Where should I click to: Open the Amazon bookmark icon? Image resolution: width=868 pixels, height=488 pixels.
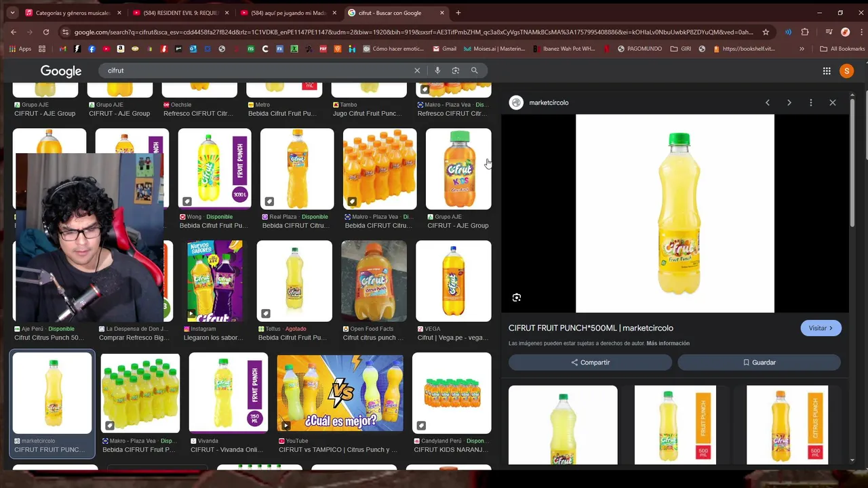121,49
